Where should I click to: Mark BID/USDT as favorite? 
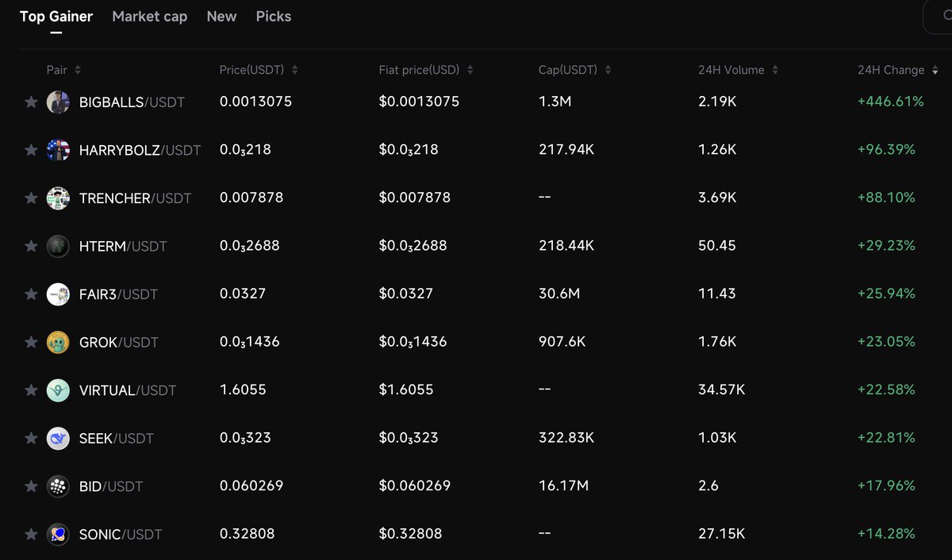click(x=31, y=486)
